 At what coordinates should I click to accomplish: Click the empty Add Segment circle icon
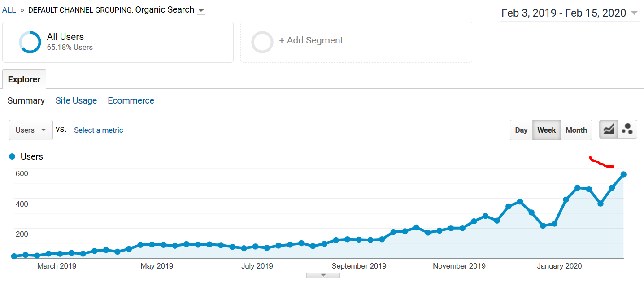(262, 42)
